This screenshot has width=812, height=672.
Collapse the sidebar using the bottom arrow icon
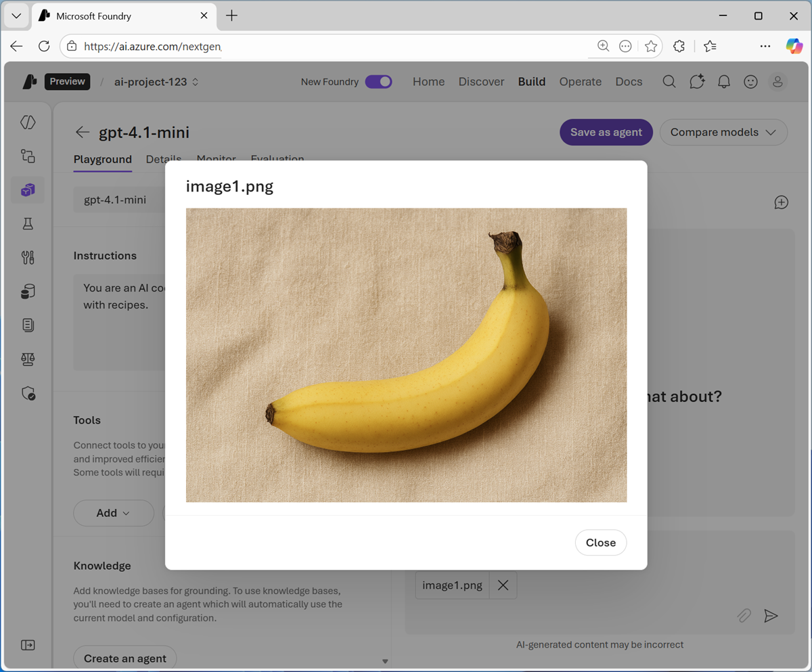click(x=28, y=645)
